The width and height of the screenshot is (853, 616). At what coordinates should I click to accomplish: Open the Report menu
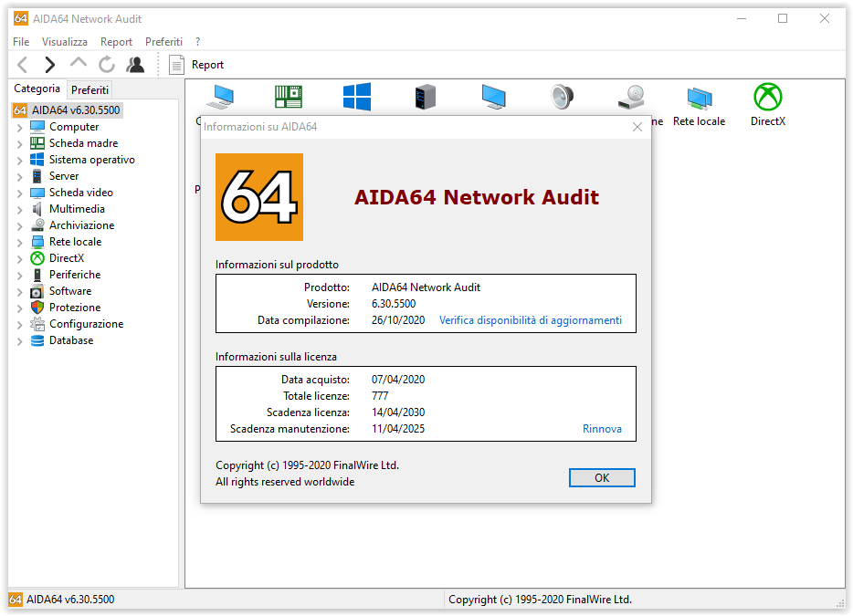(x=116, y=42)
